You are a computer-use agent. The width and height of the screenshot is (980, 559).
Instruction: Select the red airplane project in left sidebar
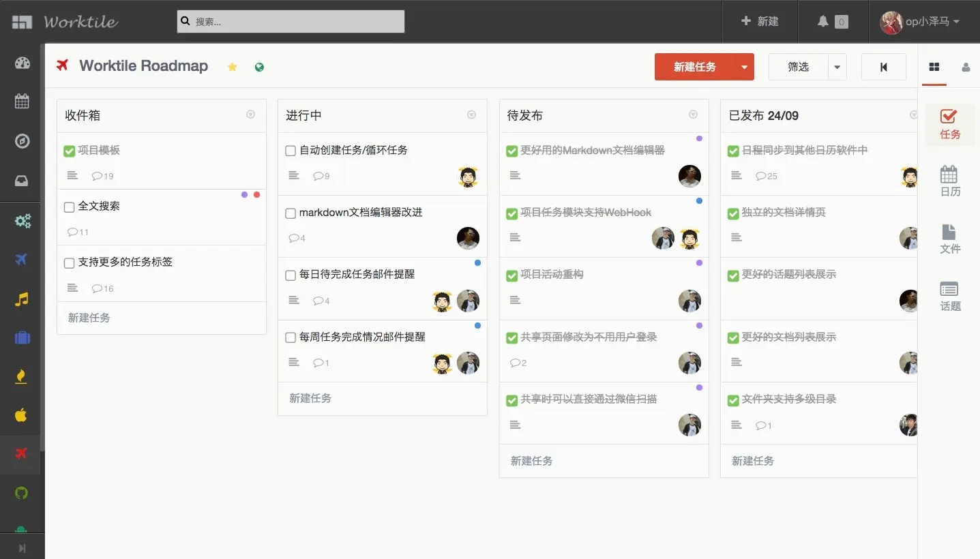click(21, 454)
